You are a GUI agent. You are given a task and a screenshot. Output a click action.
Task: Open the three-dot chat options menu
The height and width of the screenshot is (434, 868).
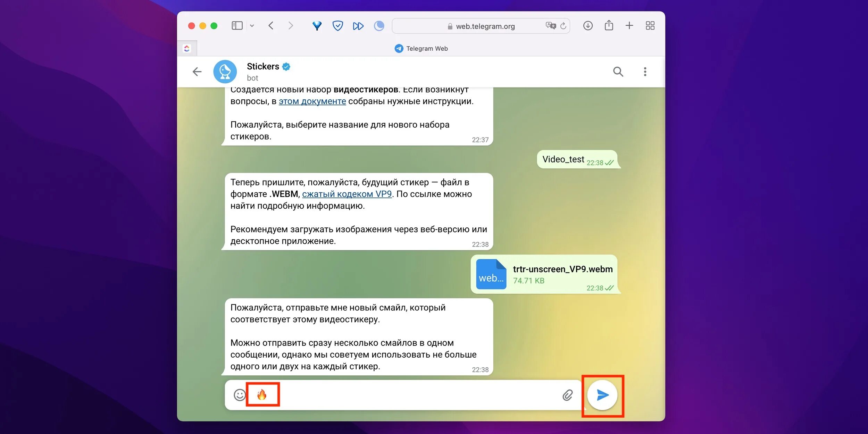coord(645,72)
